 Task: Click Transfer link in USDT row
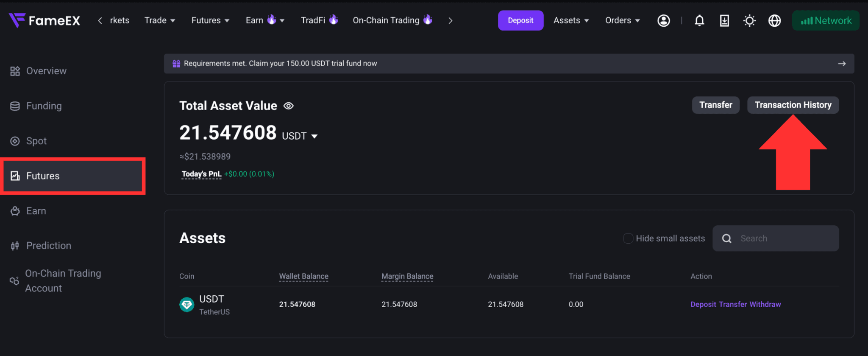(733, 305)
